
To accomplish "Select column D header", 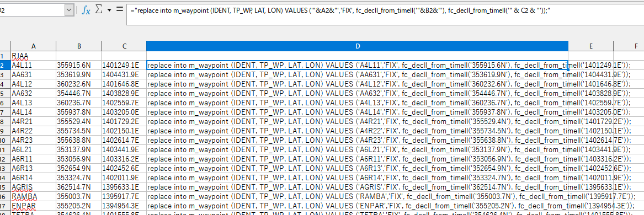I will point(358,46).
